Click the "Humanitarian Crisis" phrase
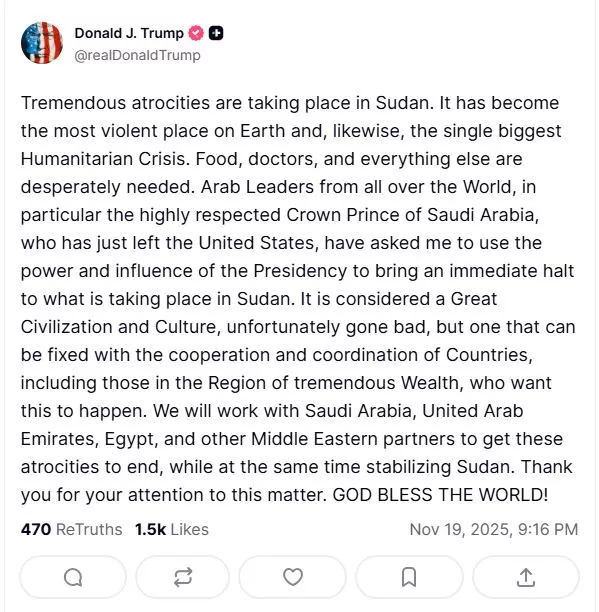The height and width of the screenshot is (612, 599). pyautogui.click(x=105, y=159)
